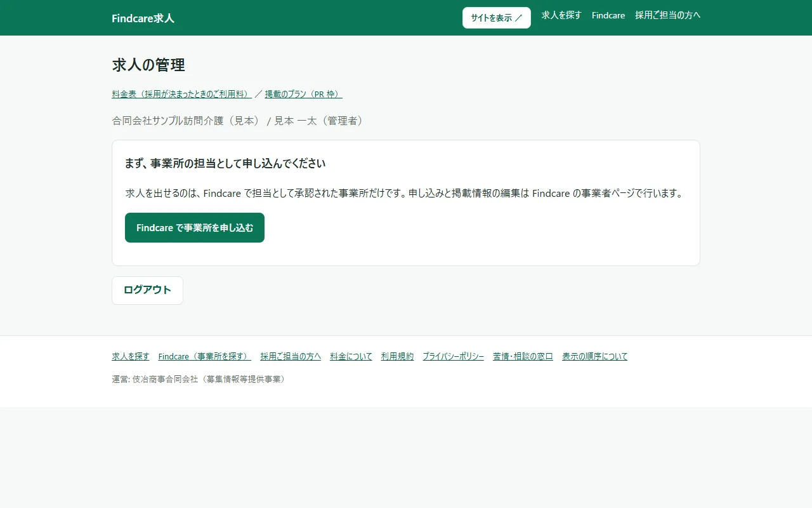Open 採用ご担当の方へ in the header

(x=668, y=15)
